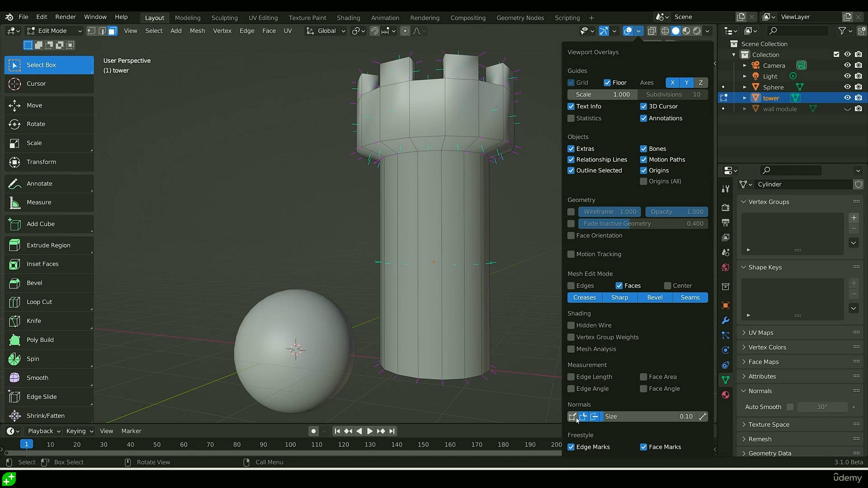Open the Modifiers properties tab
This screenshot has width=868, height=488.
point(726,320)
